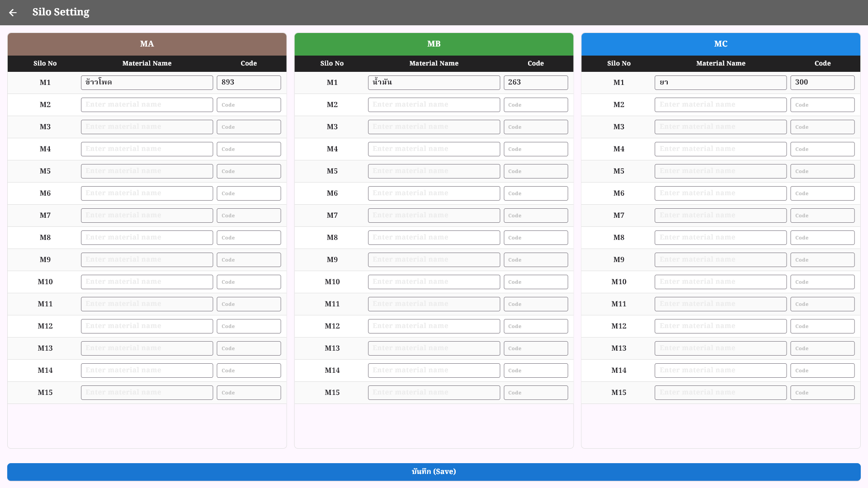868x488 pixels.
Task: Click MB M1 code field showing 263
Action: [536, 82]
